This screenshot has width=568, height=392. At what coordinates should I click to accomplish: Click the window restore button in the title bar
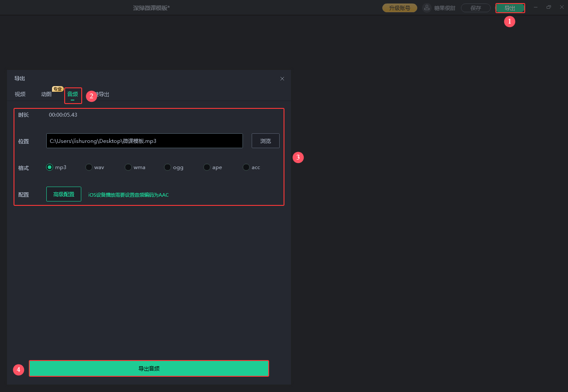point(549,7)
